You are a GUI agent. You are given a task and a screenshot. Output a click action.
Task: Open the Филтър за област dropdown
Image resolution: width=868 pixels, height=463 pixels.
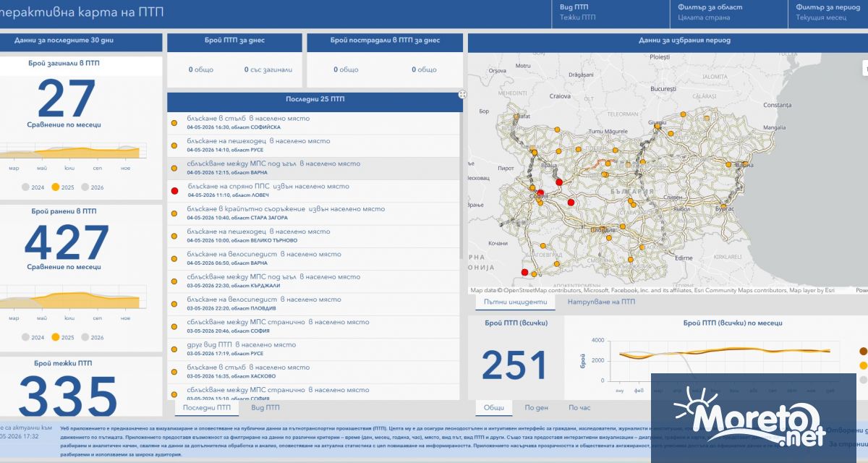tap(728, 12)
